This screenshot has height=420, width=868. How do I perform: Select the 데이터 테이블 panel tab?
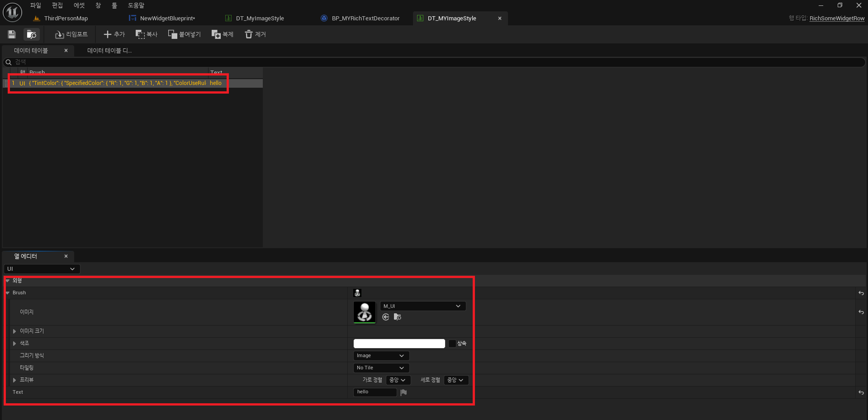pos(31,51)
